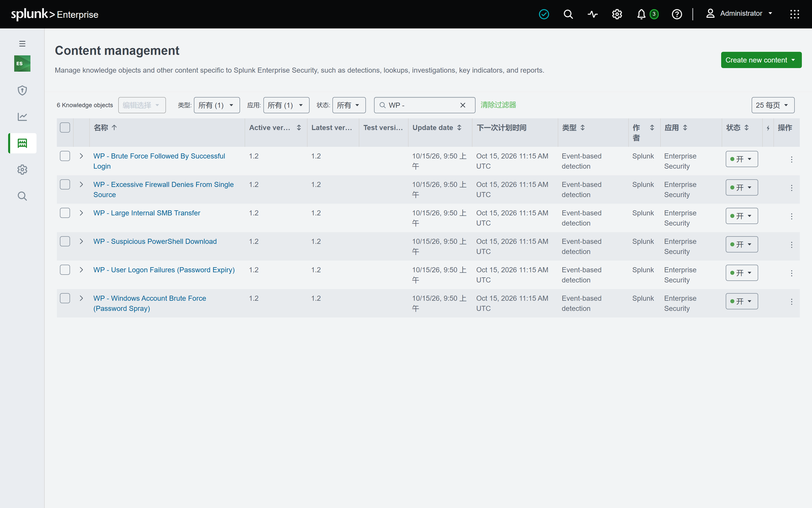812x508 pixels.
Task: Toggle the sidebar hamburger menu
Action: tap(22, 44)
